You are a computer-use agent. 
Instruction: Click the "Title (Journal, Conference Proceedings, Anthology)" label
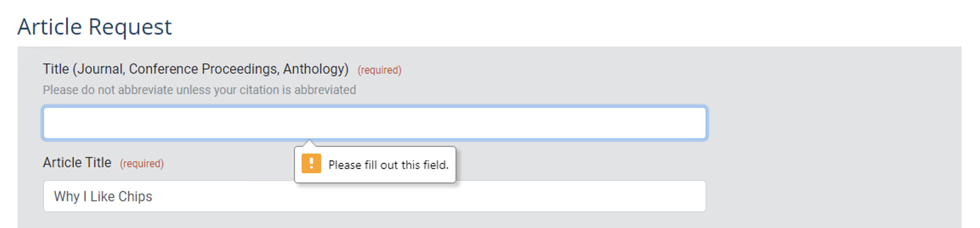[x=196, y=69]
